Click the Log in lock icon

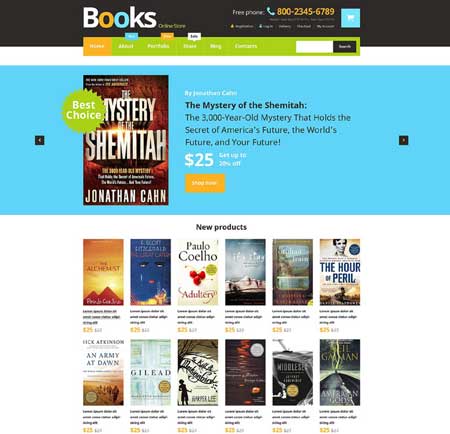[x=260, y=26]
